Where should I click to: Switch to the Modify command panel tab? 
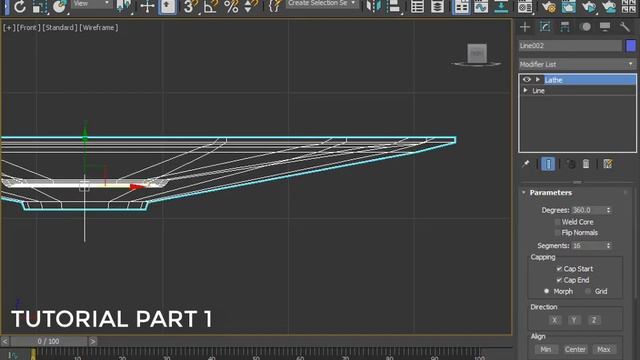pyautogui.click(x=545, y=27)
